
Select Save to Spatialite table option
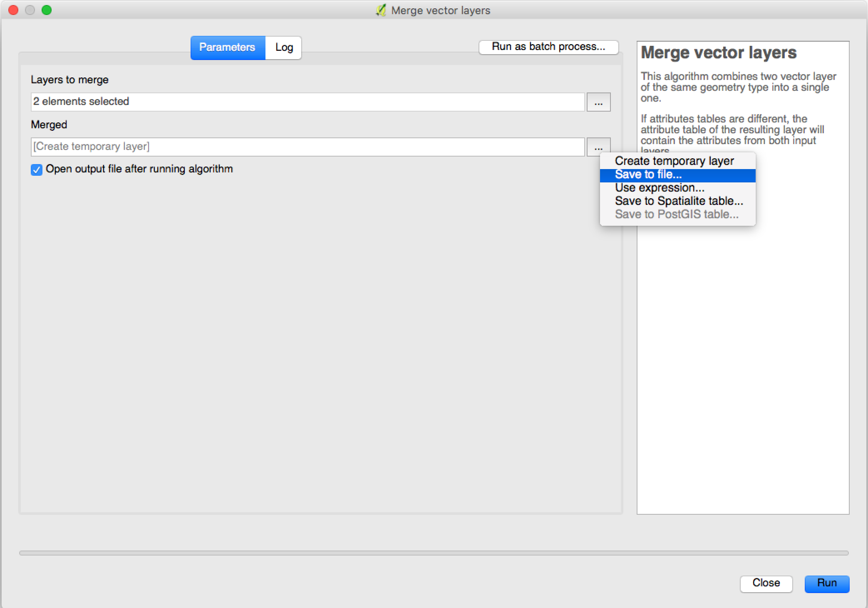pos(677,201)
